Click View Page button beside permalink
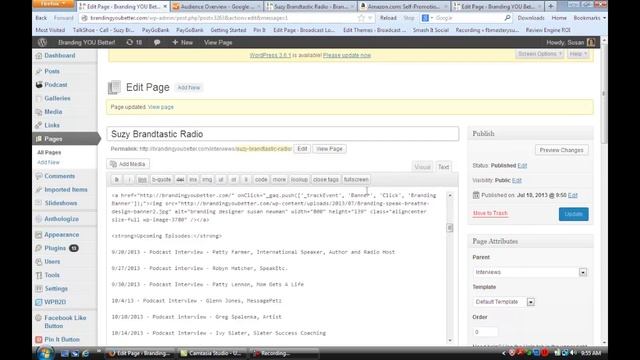The width and height of the screenshot is (640, 360). tap(329, 149)
